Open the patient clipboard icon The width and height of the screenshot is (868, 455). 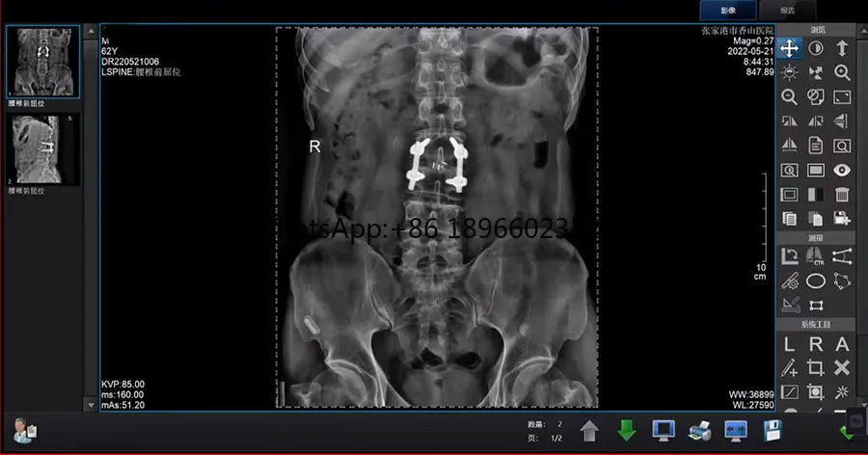pos(25,430)
